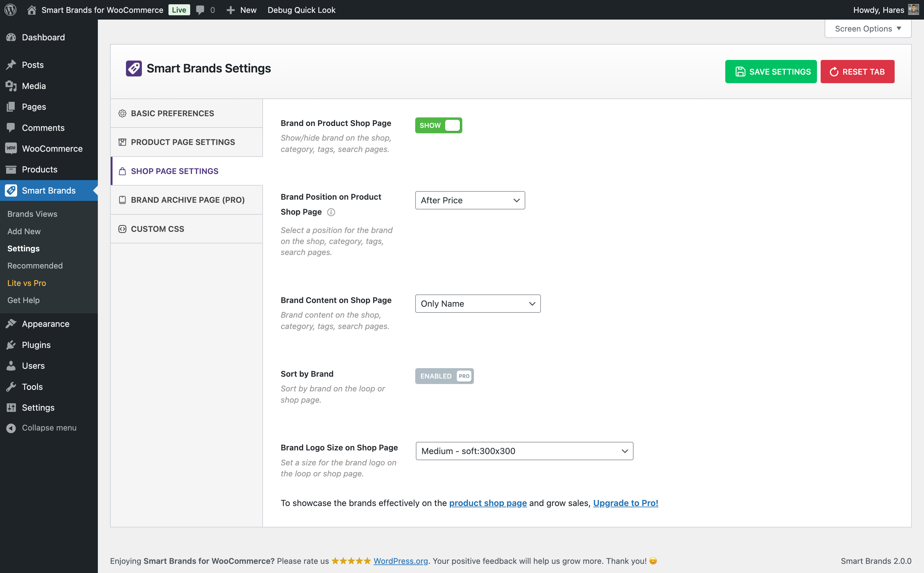
Task: Click the Plugins plug icon
Action: click(x=11, y=345)
